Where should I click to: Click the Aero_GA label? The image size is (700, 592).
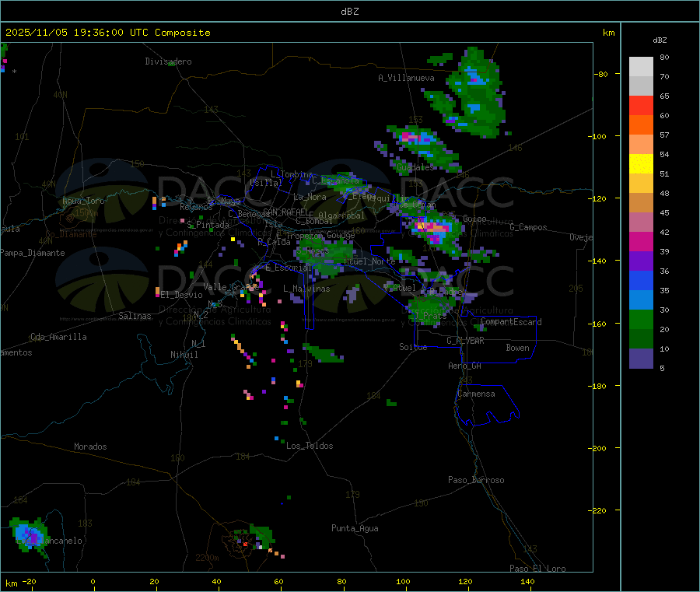pyautogui.click(x=465, y=366)
